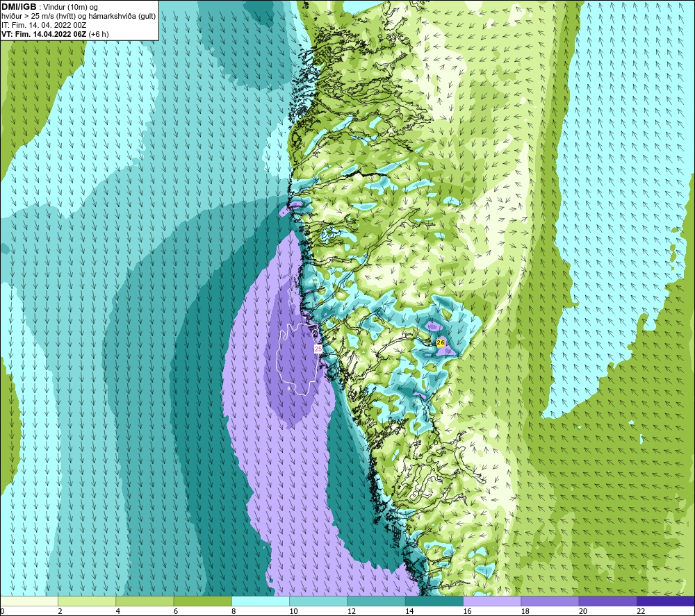
Task: Pick the medium purple 18–20 m/s legend swatch
Action: pyautogui.click(x=550, y=601)
